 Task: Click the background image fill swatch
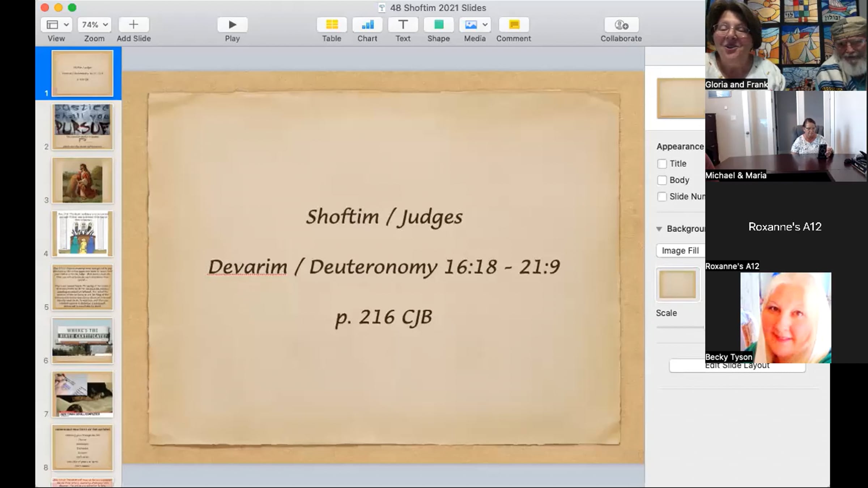pyautogui.click(x=677, y=285)
